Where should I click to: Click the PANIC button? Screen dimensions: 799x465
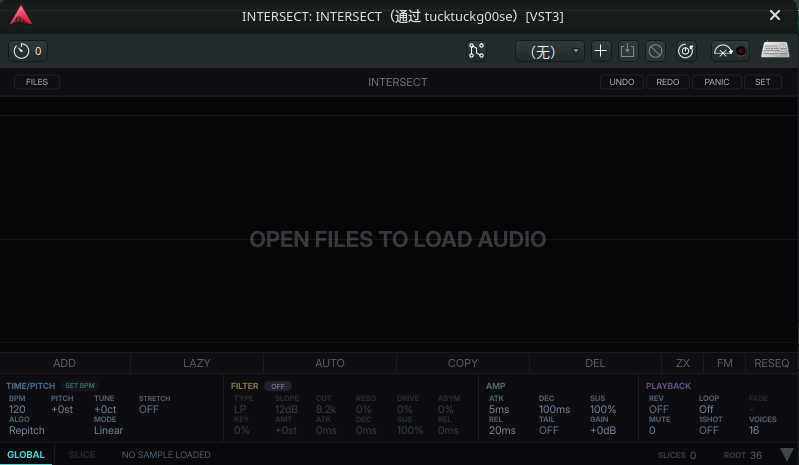click(716, 82)
